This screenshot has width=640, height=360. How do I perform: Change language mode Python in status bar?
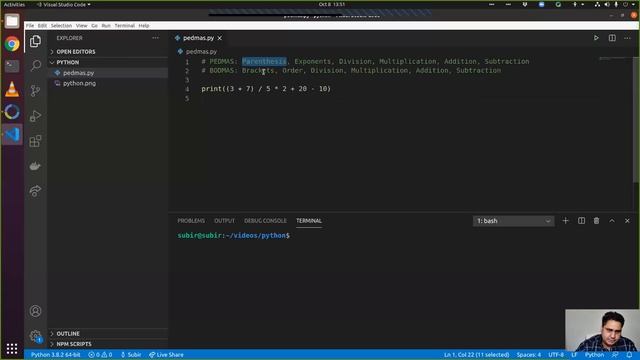point(594,355)
